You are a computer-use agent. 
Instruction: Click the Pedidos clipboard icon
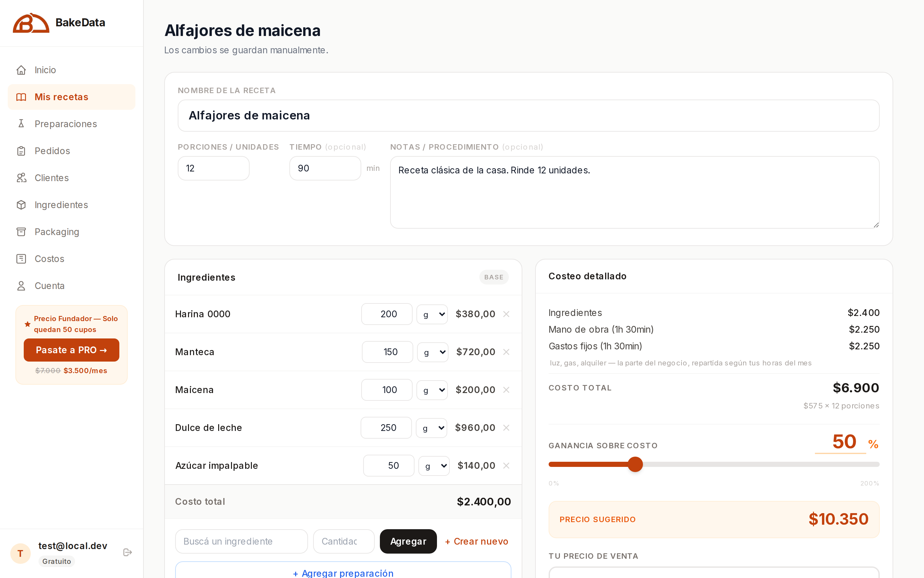tap(21, 151)
